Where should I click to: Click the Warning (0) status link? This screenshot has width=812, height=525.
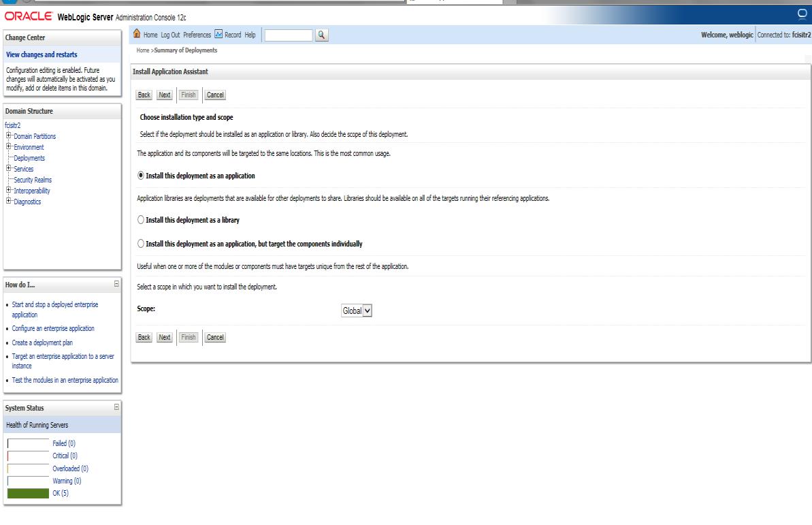(x=67, y=481)
